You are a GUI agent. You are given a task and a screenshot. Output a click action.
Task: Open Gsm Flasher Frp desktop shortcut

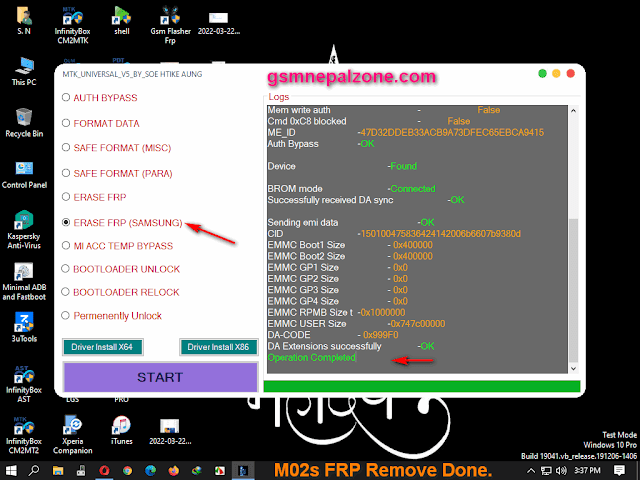170,24
